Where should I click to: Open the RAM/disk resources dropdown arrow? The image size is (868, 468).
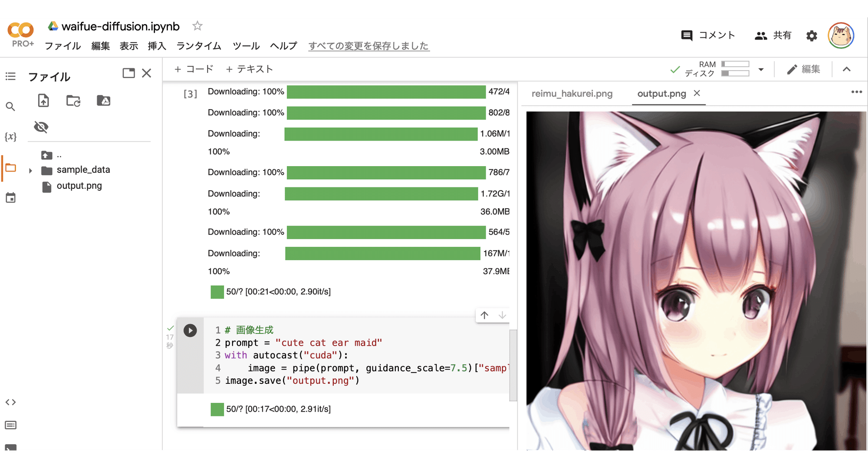[761, 69]
